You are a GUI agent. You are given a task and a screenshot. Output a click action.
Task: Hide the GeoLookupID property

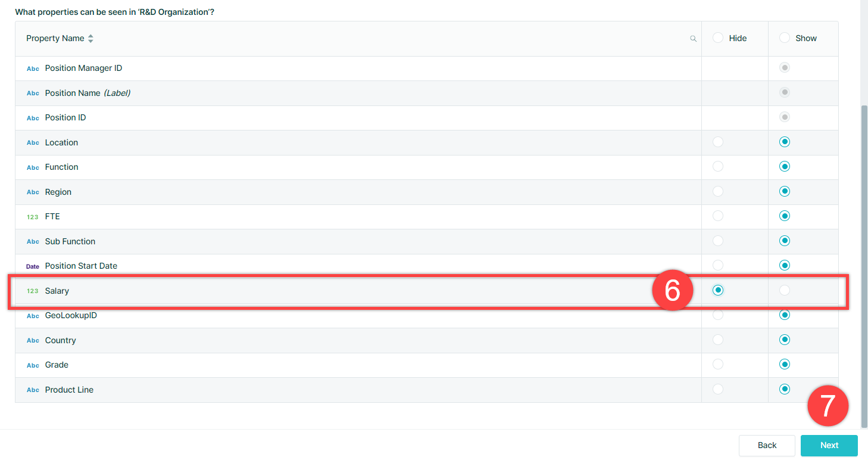(718, 315)
